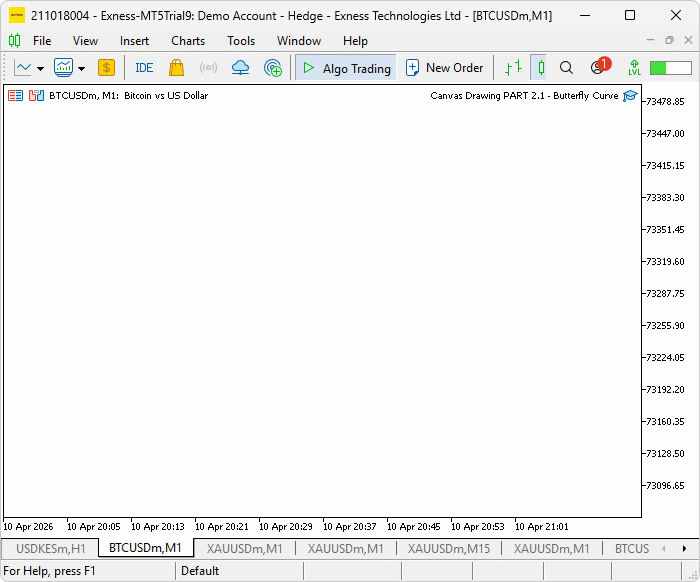Click the chart tabs right arrow
This screenshot has width=700, height=582.
point(684,549)
